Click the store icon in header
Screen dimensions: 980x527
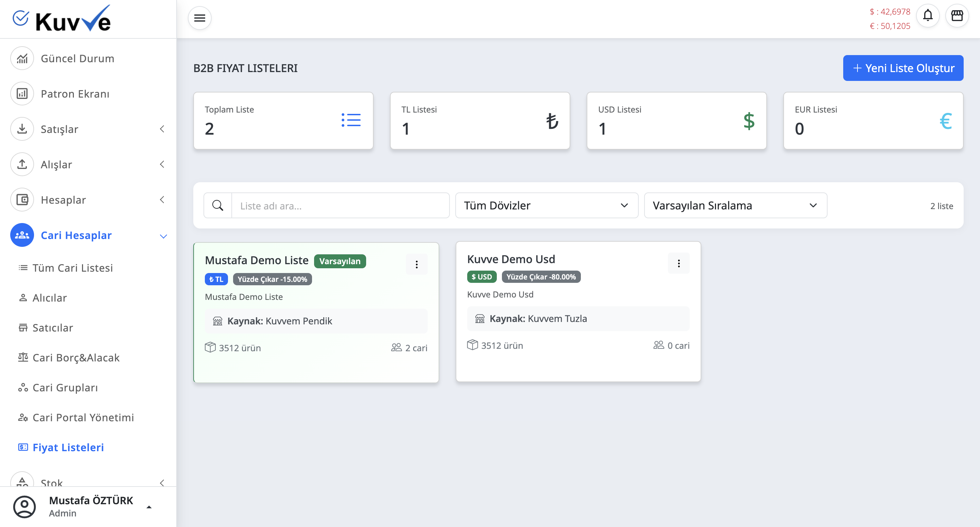click(957, 16)
